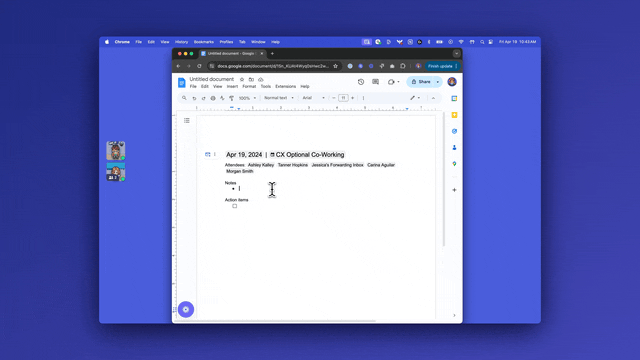The image size is (640, 360).
Task: Open the Insert menu
Action: pyautogui.click(x=232, y=87)
